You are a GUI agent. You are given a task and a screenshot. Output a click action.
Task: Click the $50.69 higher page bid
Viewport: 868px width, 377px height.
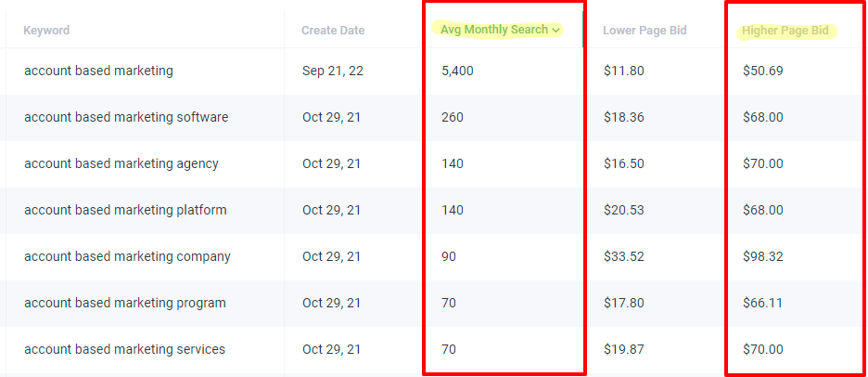763,71
